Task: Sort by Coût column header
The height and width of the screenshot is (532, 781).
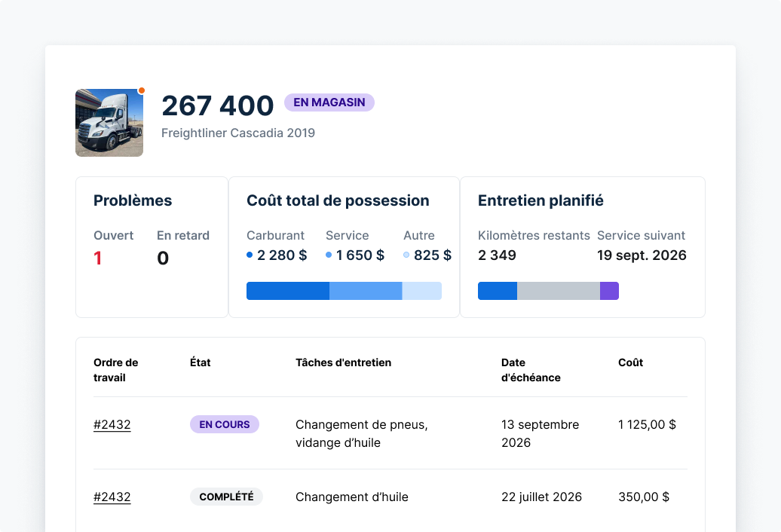Action: (630, 362)
